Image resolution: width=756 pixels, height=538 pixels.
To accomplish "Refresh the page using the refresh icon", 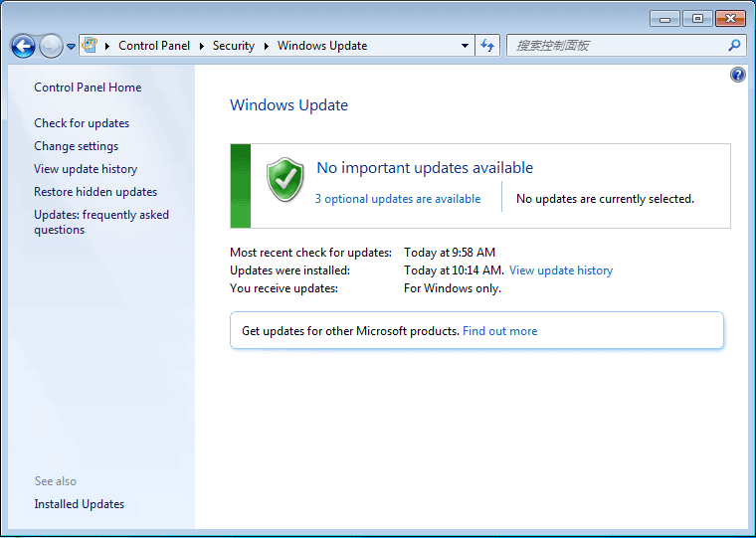I will tap(487, 46).
